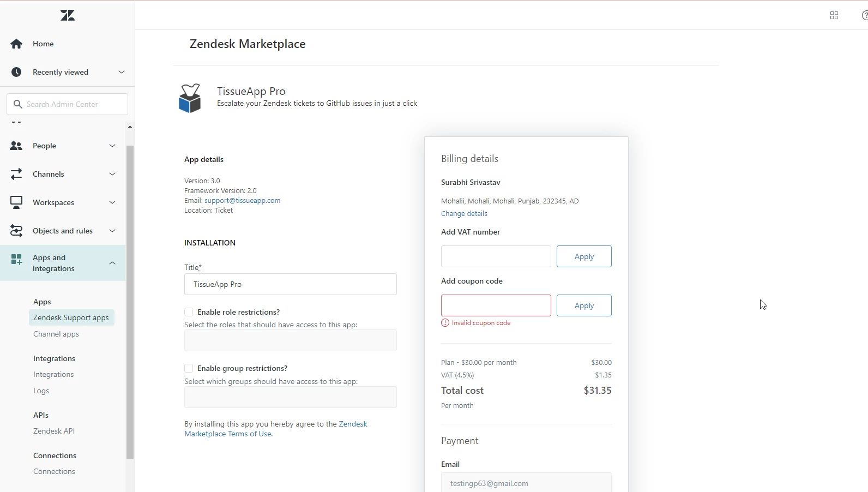Enable group restrictions checkbox
868x492 pixels.
(x=189, y=368)
